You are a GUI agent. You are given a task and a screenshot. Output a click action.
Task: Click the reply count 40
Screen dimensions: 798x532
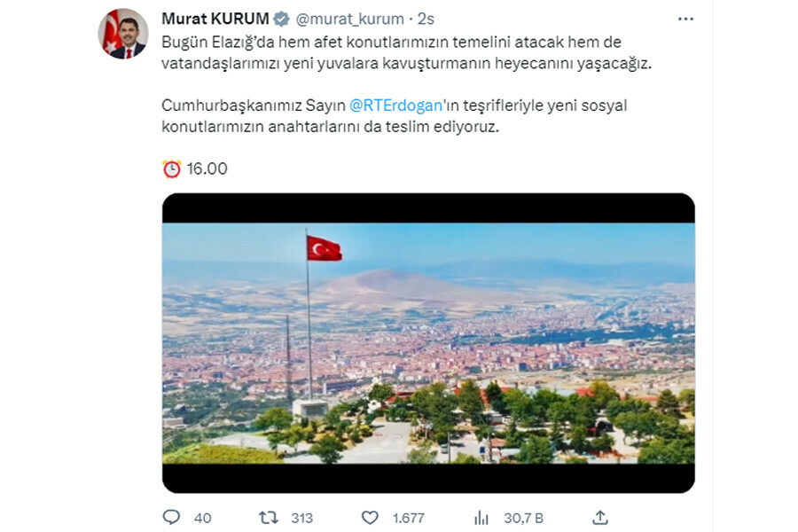coord(202,518)
